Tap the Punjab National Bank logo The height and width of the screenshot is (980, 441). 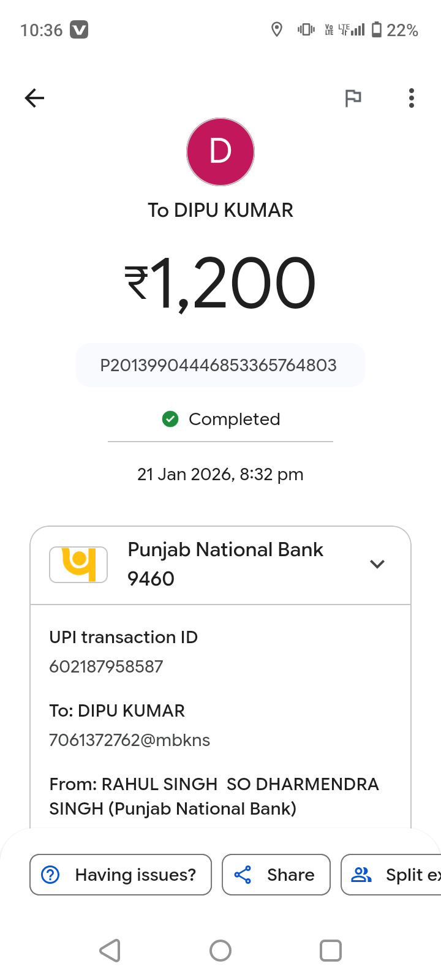click(x=78, y=564)
